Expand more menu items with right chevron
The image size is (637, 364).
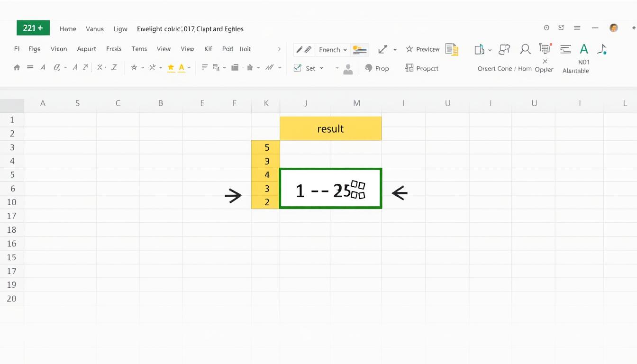pos(279,49)
